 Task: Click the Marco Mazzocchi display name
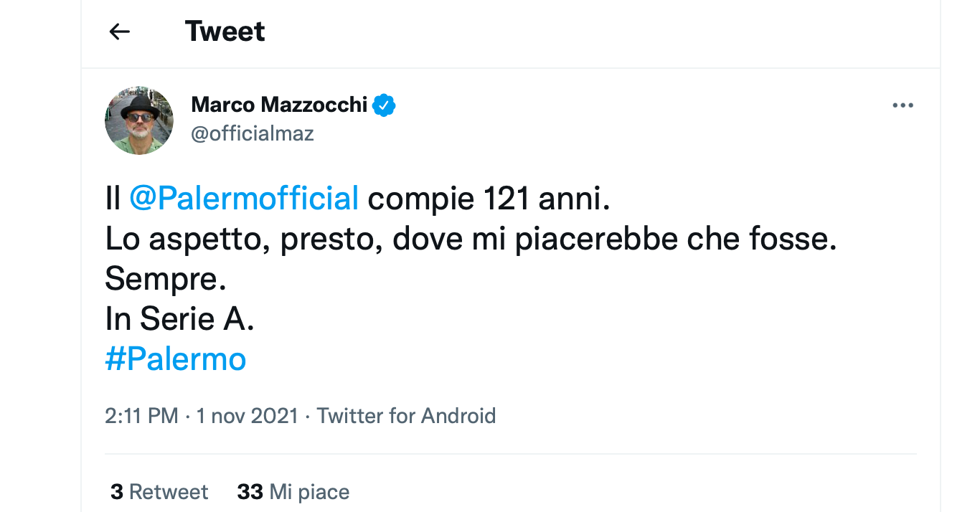(x=279, y=105)
